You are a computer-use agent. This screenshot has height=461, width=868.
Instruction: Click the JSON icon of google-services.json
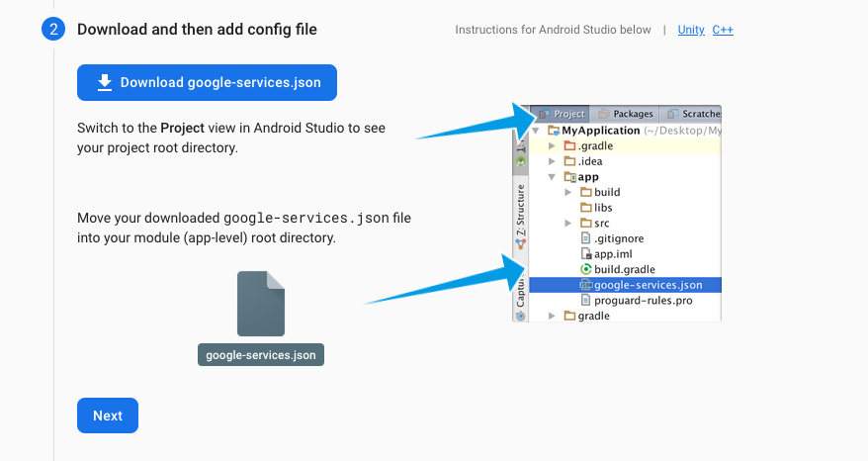coord(585,285)
